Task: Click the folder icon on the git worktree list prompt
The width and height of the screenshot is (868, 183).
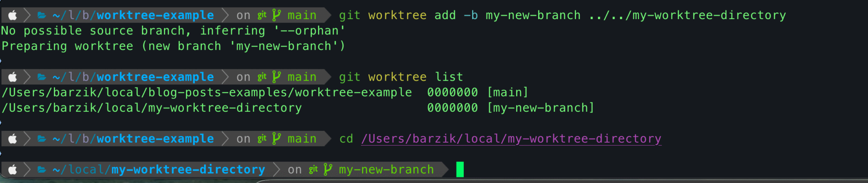Action: point(42,77)
